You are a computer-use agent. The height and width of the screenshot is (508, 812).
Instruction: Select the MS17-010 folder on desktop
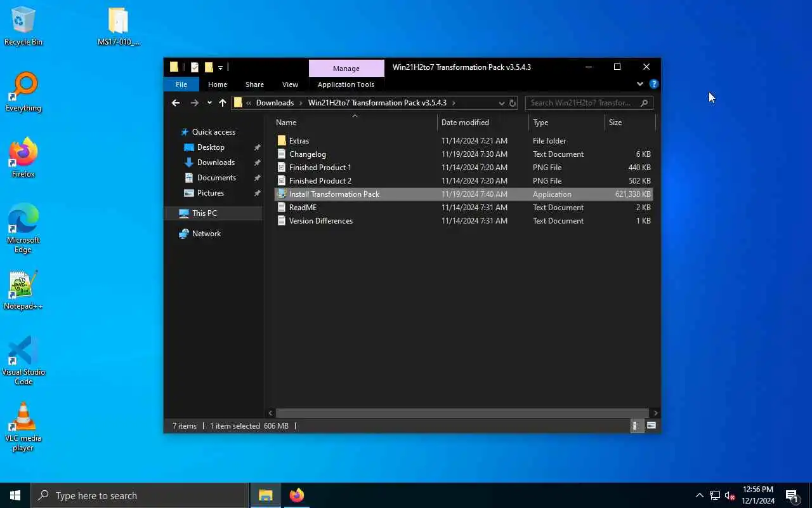tap(119, 26)
